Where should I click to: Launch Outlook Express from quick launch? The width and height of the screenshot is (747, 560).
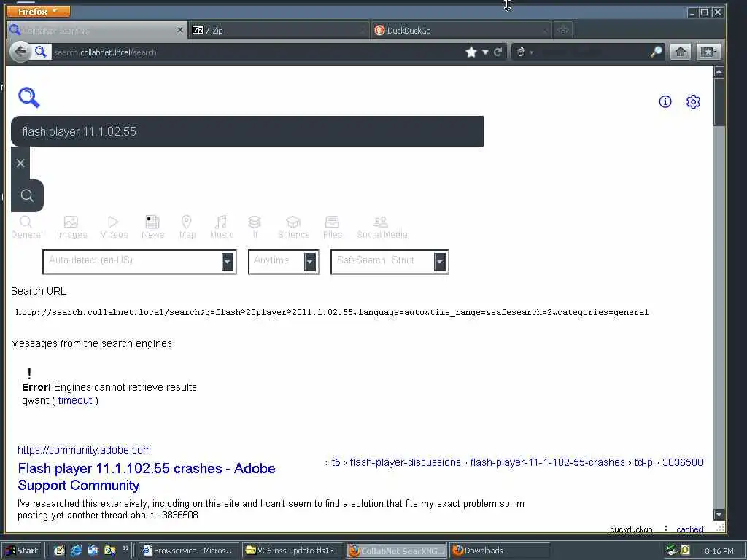(93, 551)
